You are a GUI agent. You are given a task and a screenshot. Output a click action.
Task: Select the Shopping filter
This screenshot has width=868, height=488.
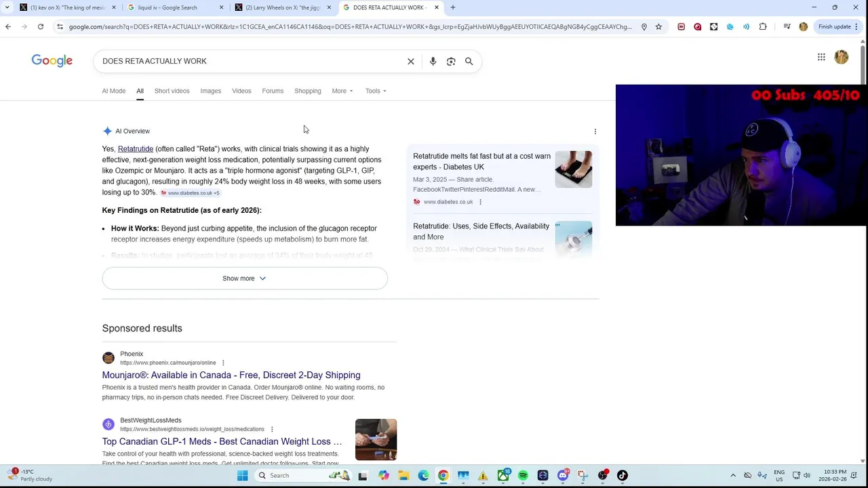[308, 91]
